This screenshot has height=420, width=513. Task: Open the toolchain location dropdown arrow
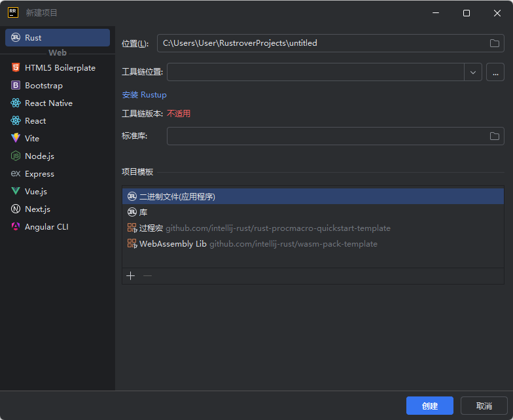(472, 72)
